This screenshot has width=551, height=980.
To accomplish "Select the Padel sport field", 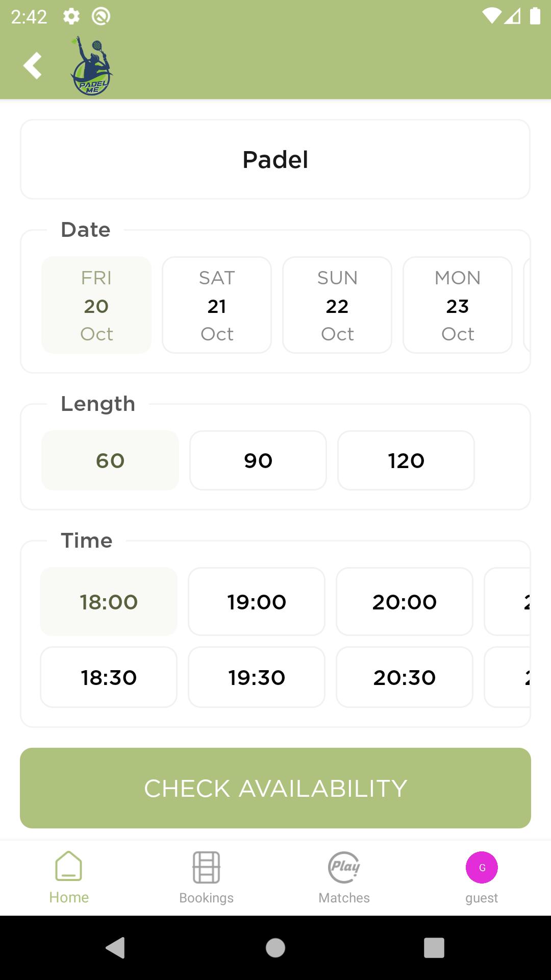I will 275,159.
